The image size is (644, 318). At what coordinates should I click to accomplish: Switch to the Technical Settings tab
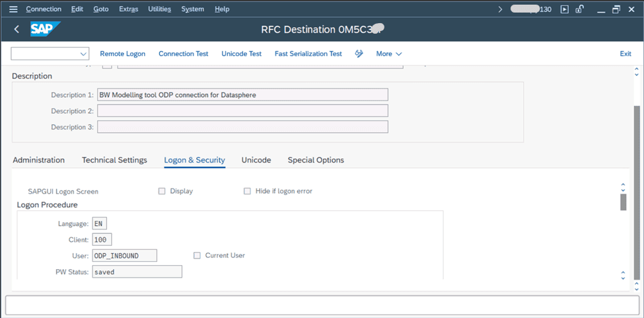[x=114, y=160]
